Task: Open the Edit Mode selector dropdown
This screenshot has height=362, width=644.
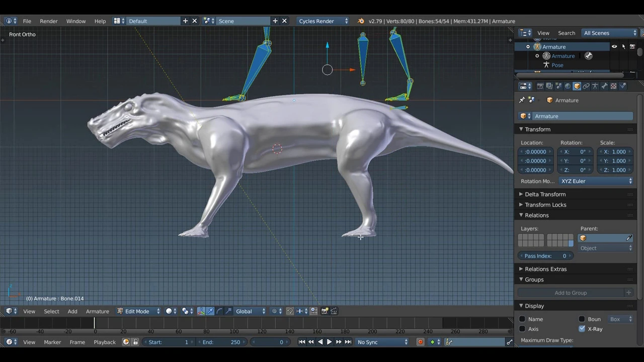Action: (x=138, y=311)
